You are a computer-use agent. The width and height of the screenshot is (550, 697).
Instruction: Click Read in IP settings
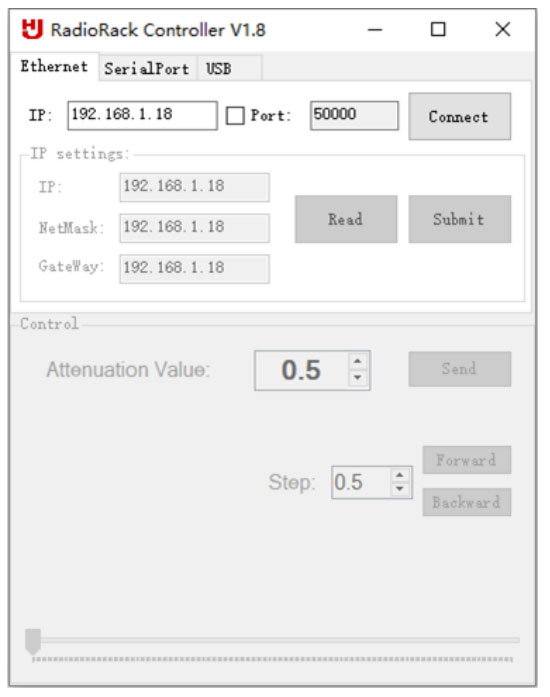[x=346, y=219]
